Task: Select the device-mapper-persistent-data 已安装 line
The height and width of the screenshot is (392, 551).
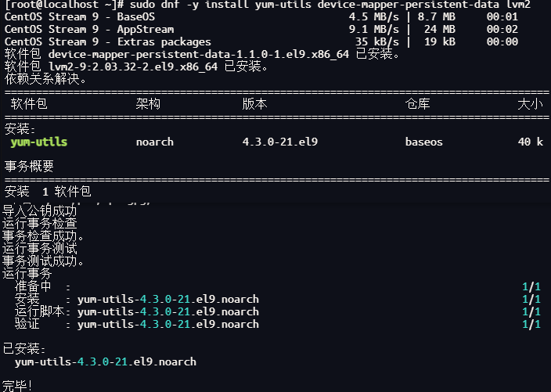Action: 202,54
